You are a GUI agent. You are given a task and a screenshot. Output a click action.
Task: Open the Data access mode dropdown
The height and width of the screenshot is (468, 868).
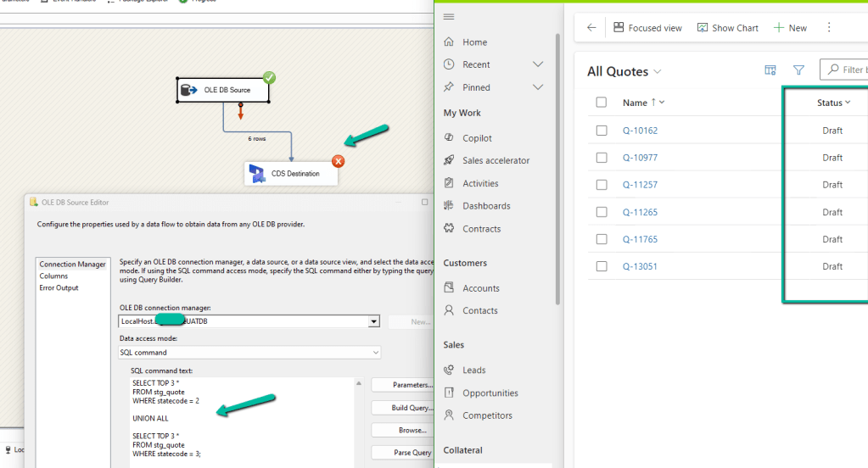click(375, 353)
